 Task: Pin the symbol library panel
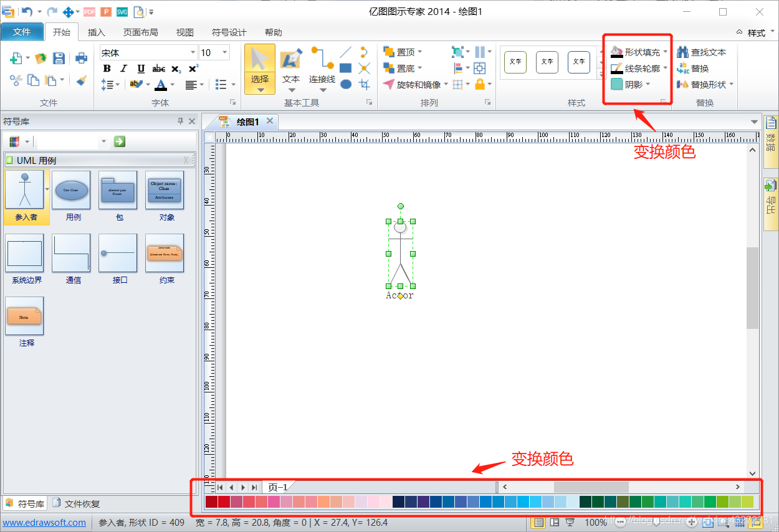tap(181, 121)
